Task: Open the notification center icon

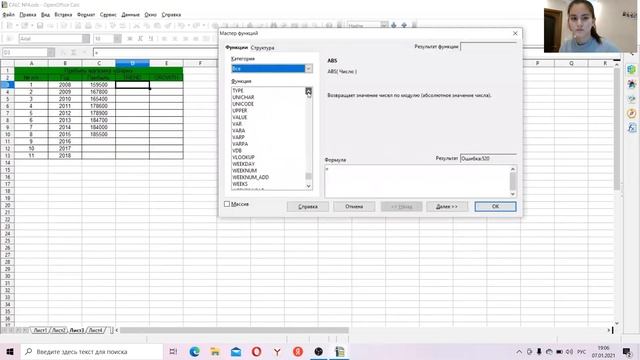Action: 627,351
